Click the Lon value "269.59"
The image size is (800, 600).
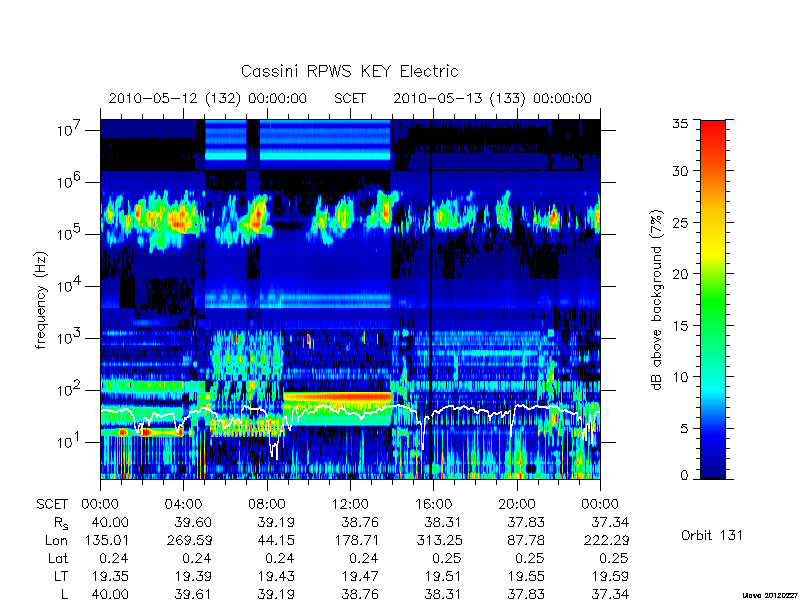tap(189, 540)
